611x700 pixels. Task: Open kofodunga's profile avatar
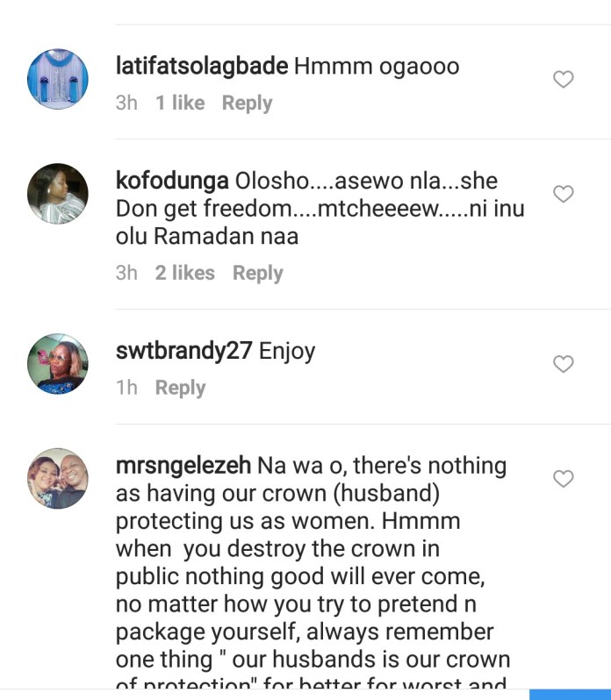click(58, 193)
